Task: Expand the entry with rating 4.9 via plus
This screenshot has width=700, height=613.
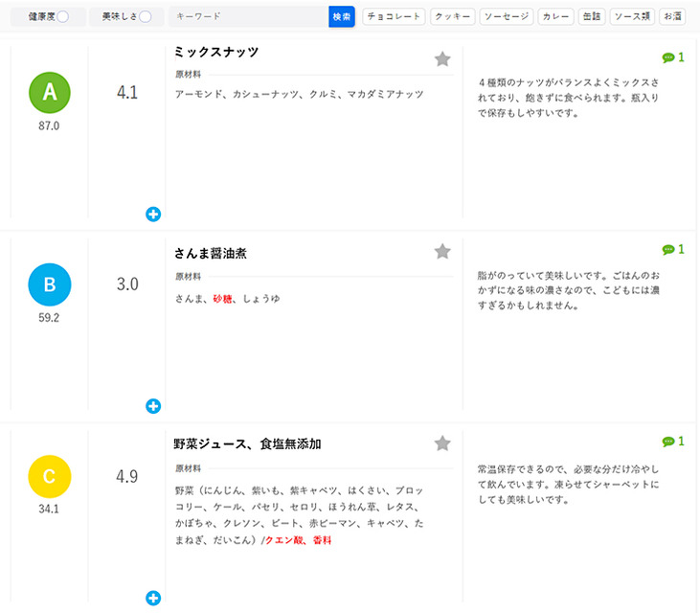Action: 153,599
